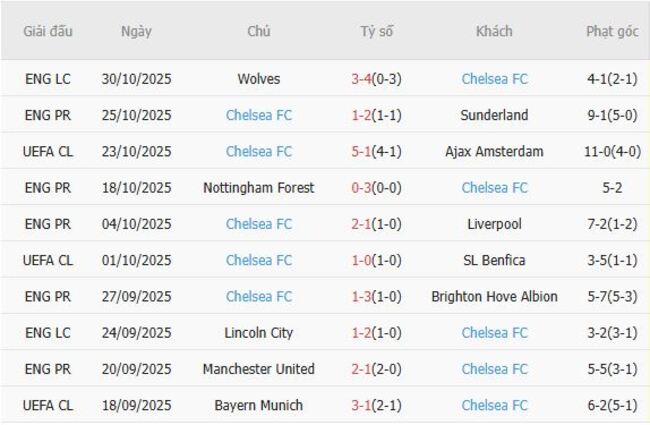Click Manchester United home team
650x425 pixels.
259,369
